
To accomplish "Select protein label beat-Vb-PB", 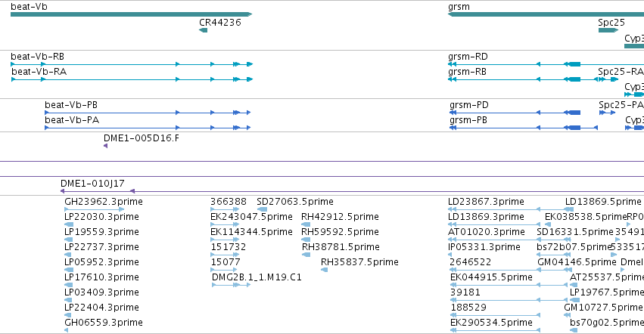I will click(71, 104).
